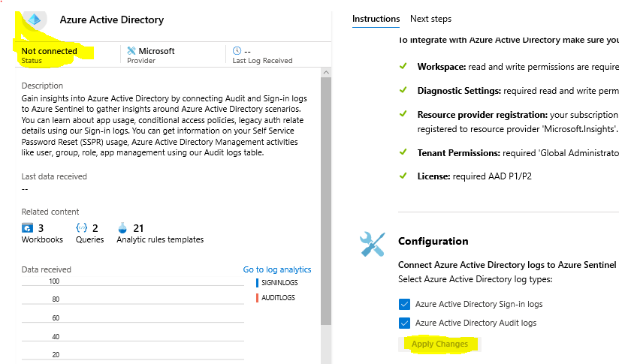619x364 pixels.
Task: Click the green checkmark beside Workspace
Action: (403, 66)
